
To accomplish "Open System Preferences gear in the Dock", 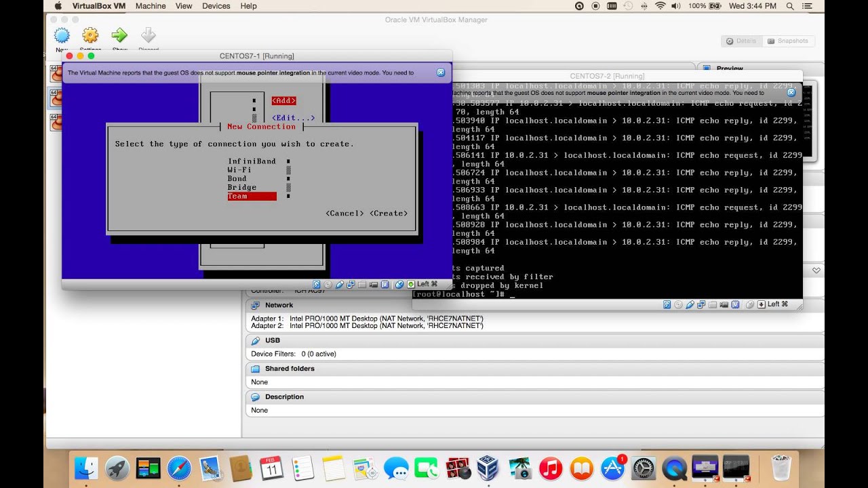I will [643, 468].
